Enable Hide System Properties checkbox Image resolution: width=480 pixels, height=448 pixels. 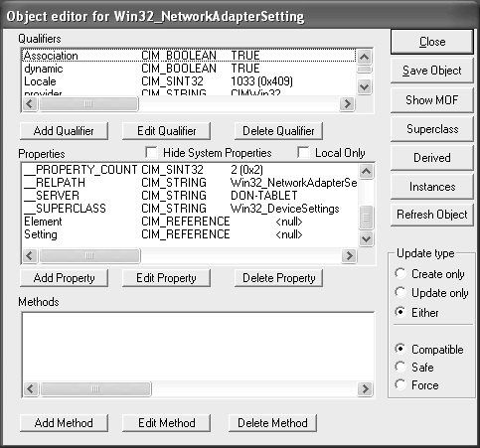coord(151,153)
